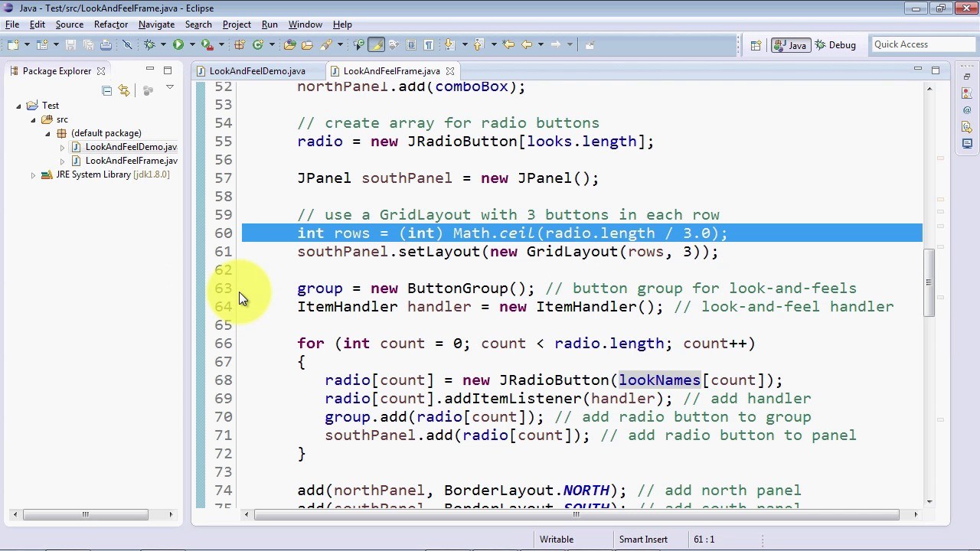Click the Last Edit Location icon
980x551 pixels.
pos(508,44)
